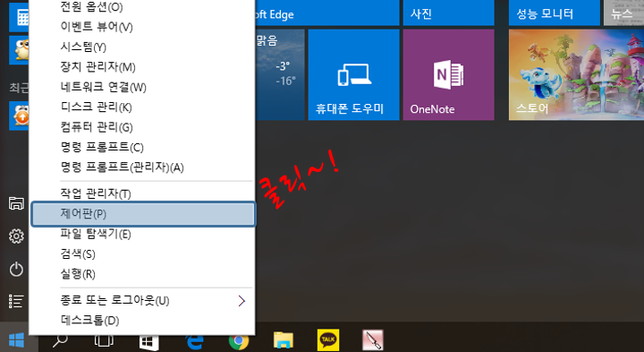Select 데스크톱(D) menu entry
Viewport: 644px width, 352px height.
pyautogui.click(x=142, y=321)
